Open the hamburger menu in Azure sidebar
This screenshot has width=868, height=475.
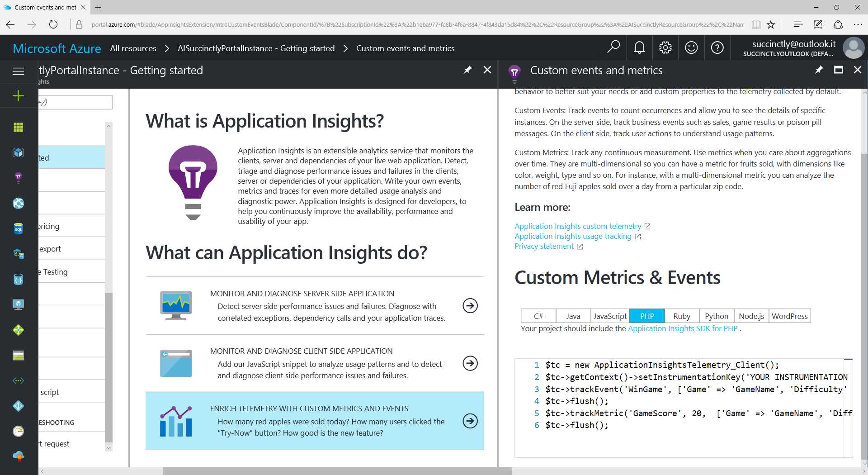(18, 71)
